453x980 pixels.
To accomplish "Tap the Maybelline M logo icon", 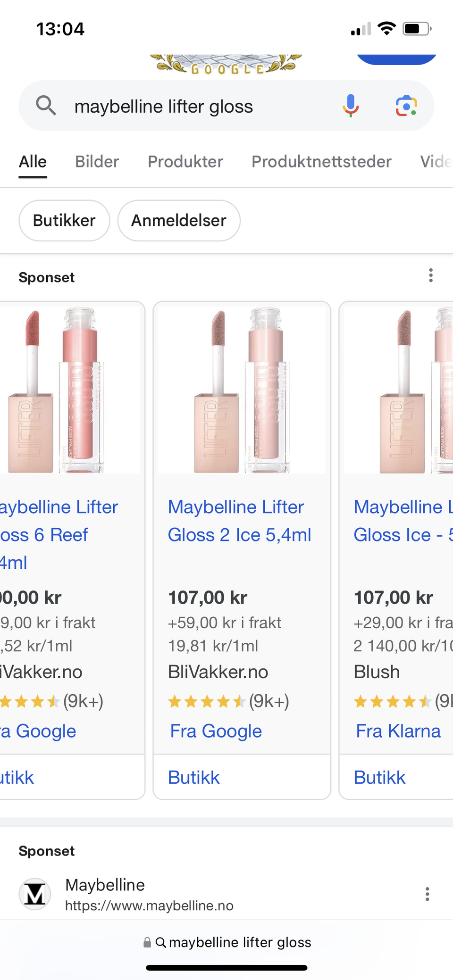I will point(35,894).
